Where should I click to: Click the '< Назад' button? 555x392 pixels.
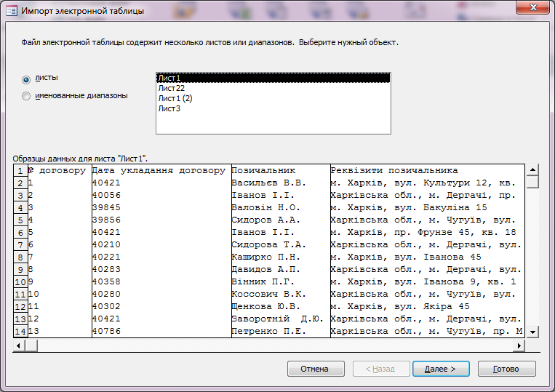click(x=381, y=369)
